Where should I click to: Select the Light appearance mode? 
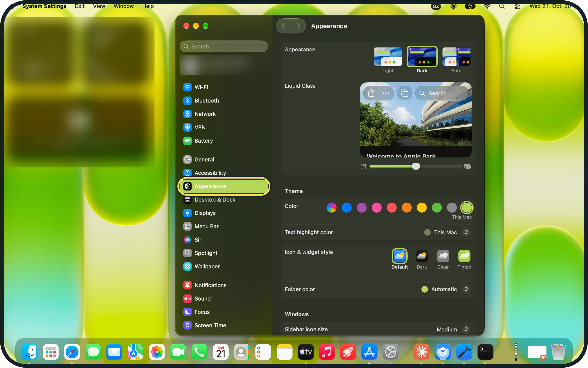tap(388, 60)
